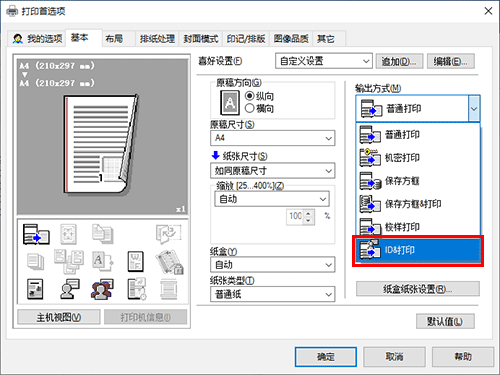Open the 纸张尺寸 如同原稿尺寸 dropdown

click(x=272, y=171)
